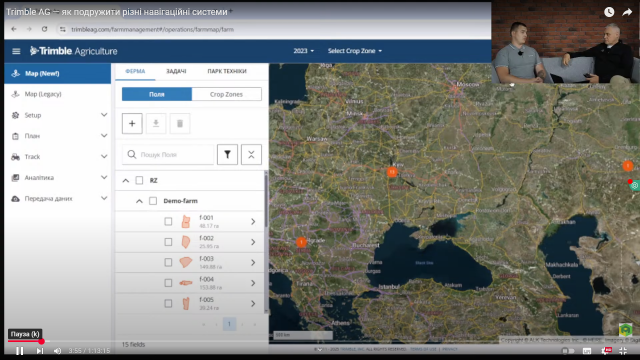Check the RZ checkbox

[x=139, y=180]
